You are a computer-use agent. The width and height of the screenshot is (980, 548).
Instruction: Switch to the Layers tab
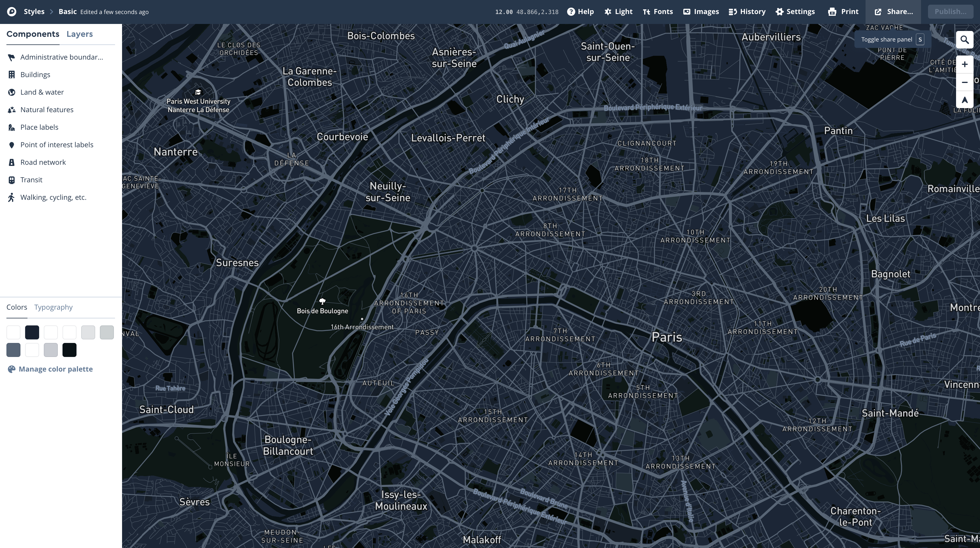[x=79, y=34]
